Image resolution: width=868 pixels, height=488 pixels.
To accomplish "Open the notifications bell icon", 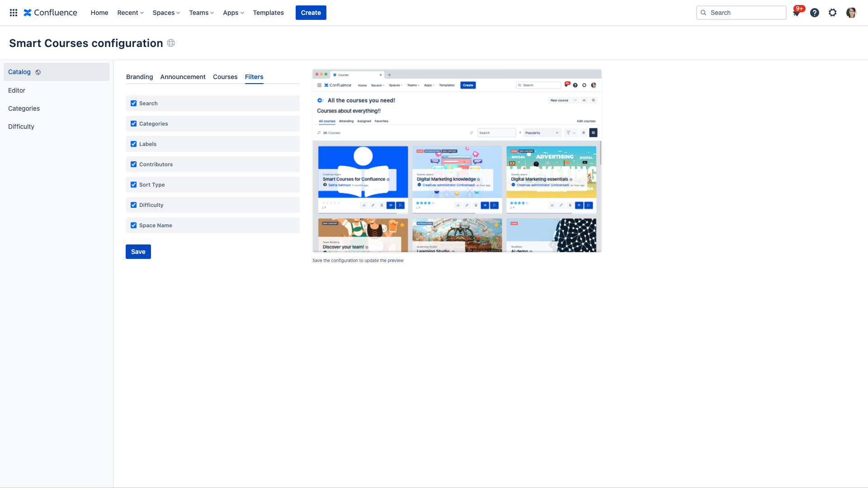I will pos(797,13).
